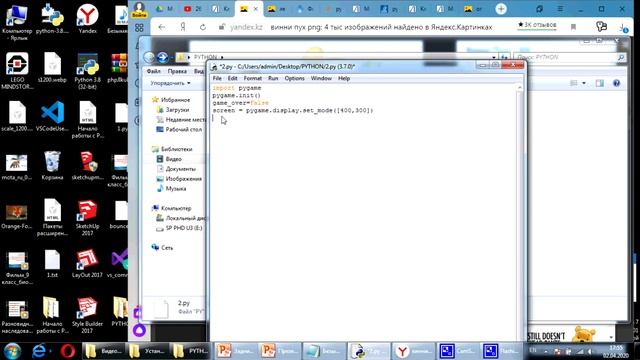Open the Options menu in IDLE
The height and width of the screenshot is (360, 640).
[x=294, y=78]
